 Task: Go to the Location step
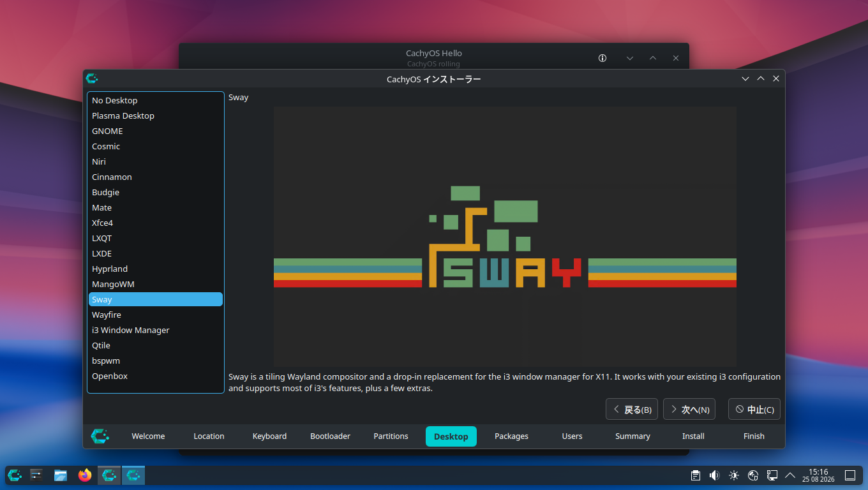209,436
